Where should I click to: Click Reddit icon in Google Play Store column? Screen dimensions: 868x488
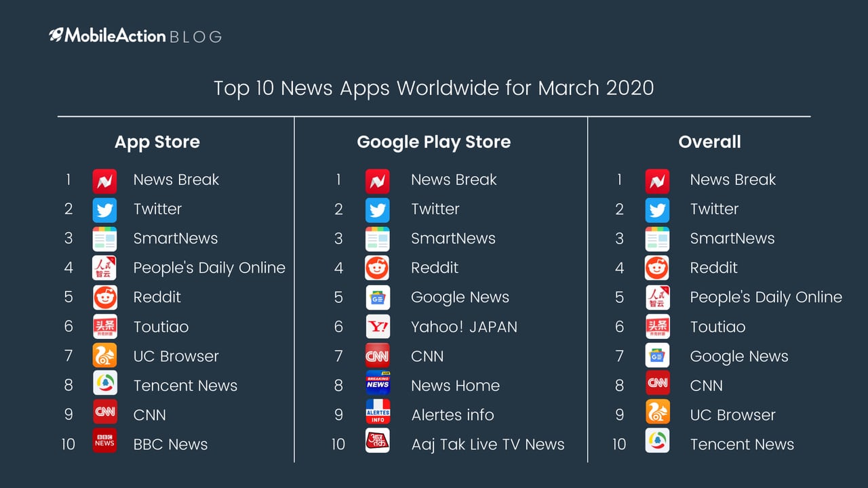(x=378, y=268)
